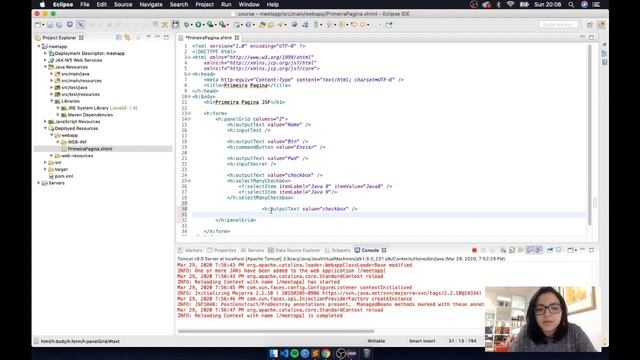Screen dimensions: 640x360
Task: Click the Debug bug icon in toolbar
Action: pyautogui.click(x=186, y=25)
